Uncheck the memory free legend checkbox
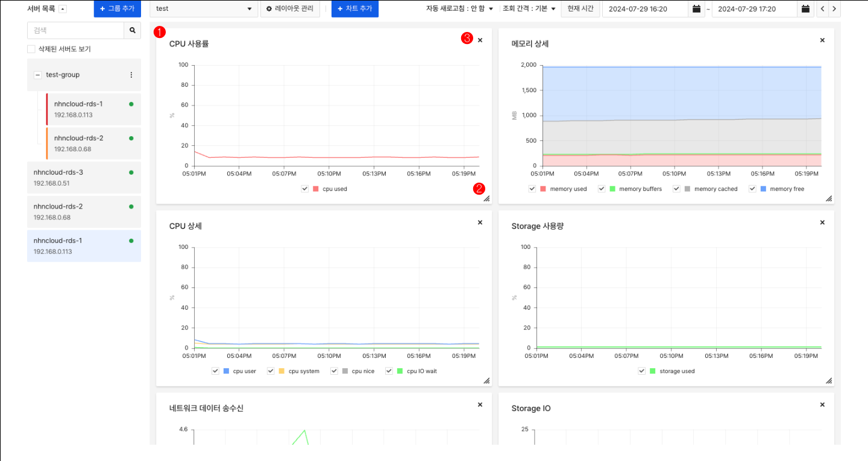Screen dimensions: 868x461 (752, 189)
